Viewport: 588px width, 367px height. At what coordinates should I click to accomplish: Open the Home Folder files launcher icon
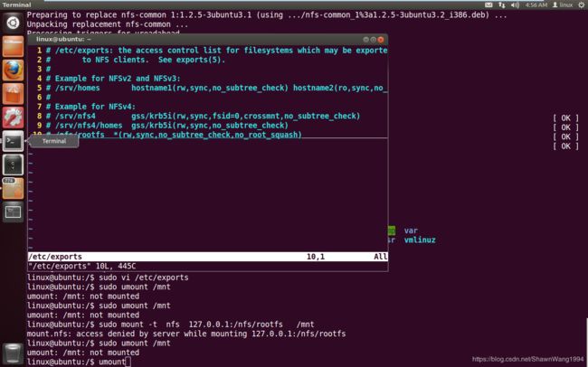[x=13, y=46]
